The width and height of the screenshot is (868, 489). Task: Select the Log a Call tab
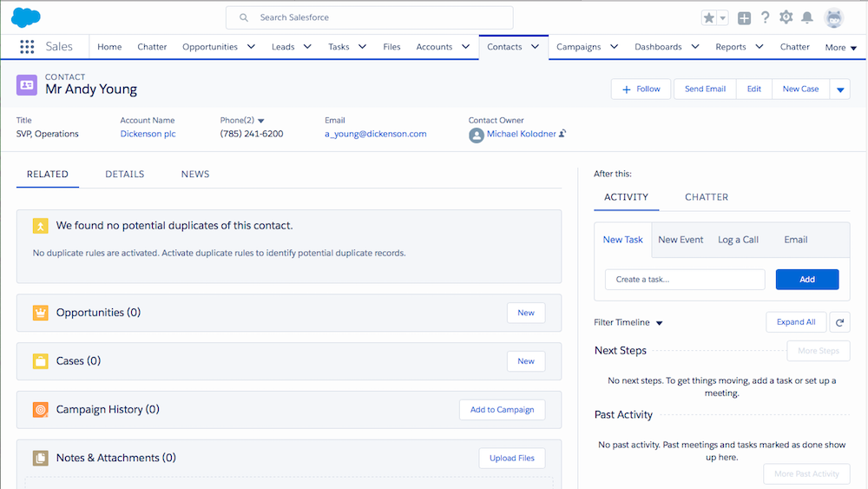[738, 240]
